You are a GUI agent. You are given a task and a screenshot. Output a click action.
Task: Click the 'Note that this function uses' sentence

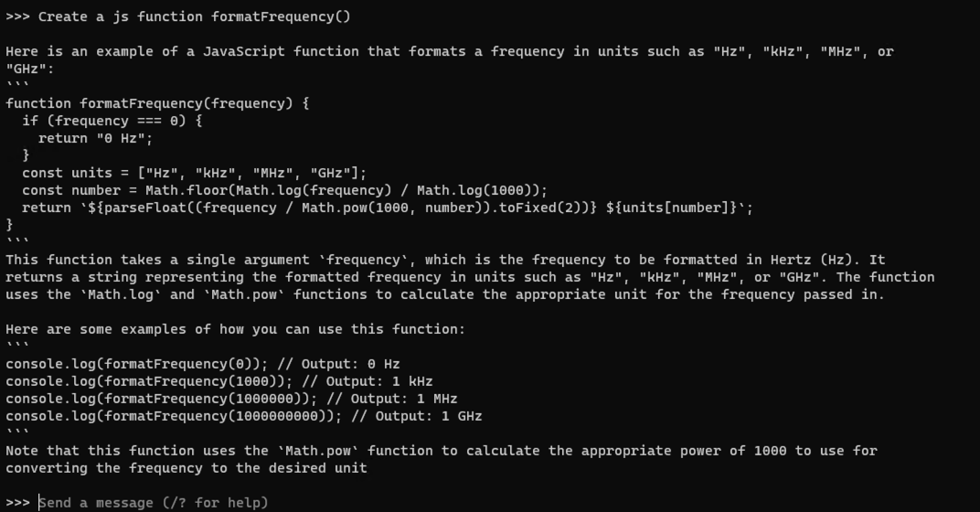pyautogui.click(x=442, y=460)
